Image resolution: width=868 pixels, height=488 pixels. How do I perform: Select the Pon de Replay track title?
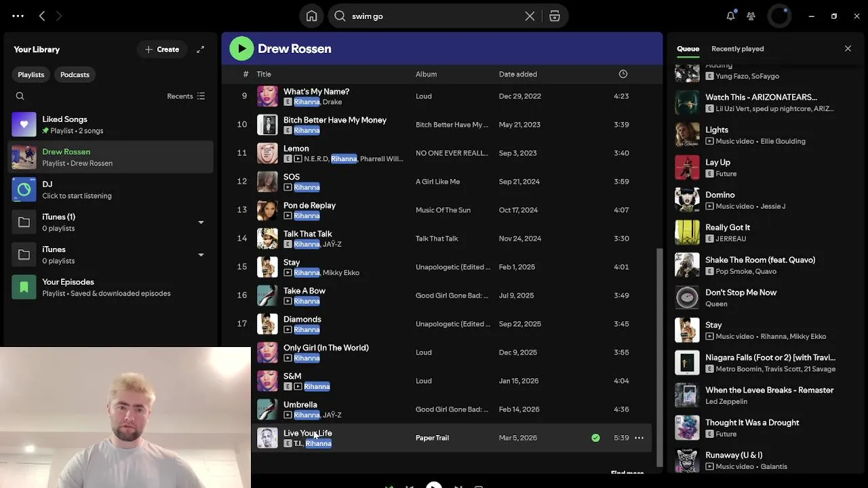tap(309, 205)
